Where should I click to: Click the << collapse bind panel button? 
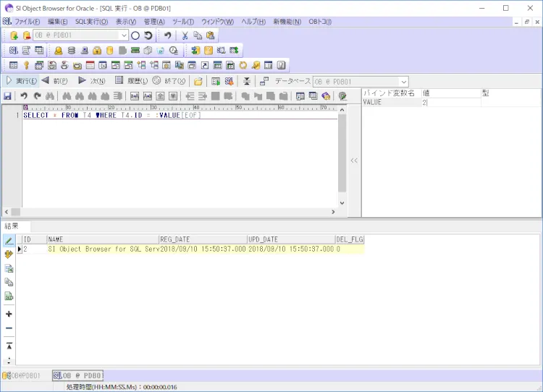click(354, 161)
